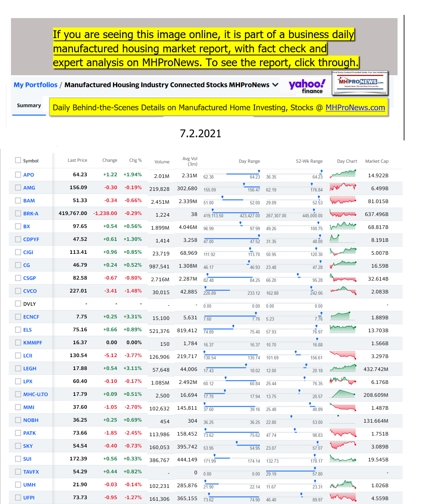
Task: Click the TAVFX 52-week range bar
Action: [x=294, y=471]
